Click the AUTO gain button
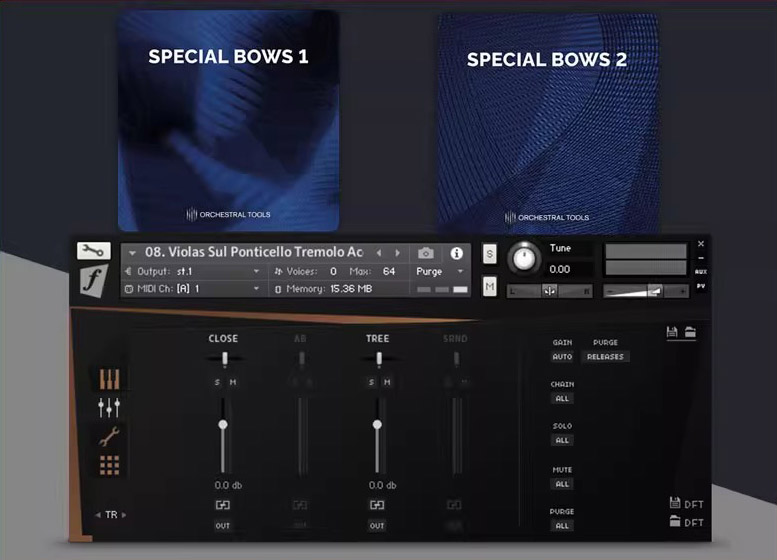777x560 pixels. (562, 357)
